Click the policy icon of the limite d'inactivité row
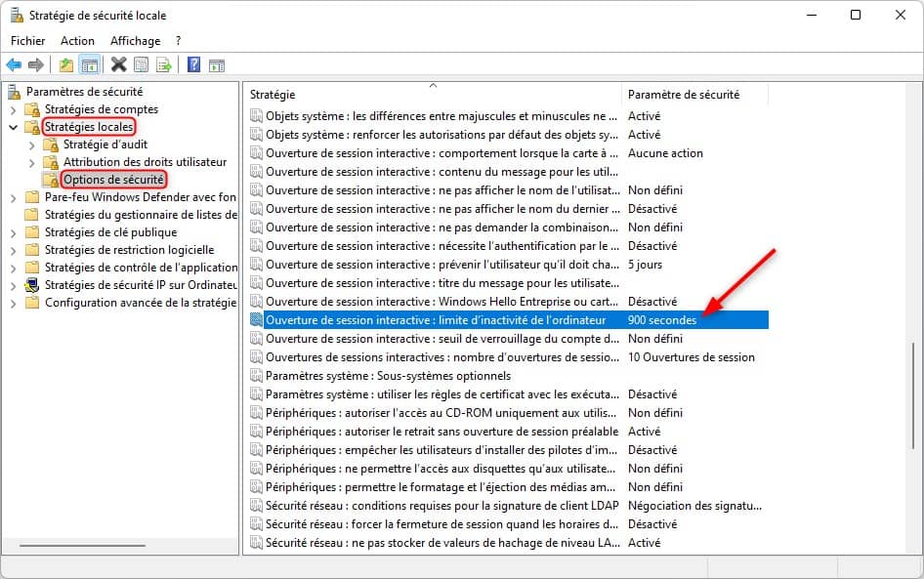 click(x=256, y=320)
